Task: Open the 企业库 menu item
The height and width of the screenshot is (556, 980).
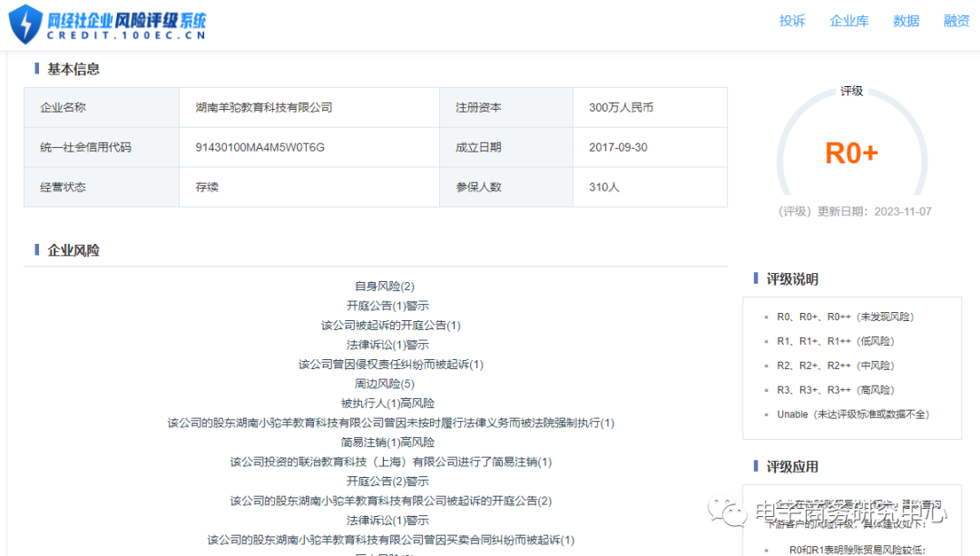Action: (x=849, y=20)
